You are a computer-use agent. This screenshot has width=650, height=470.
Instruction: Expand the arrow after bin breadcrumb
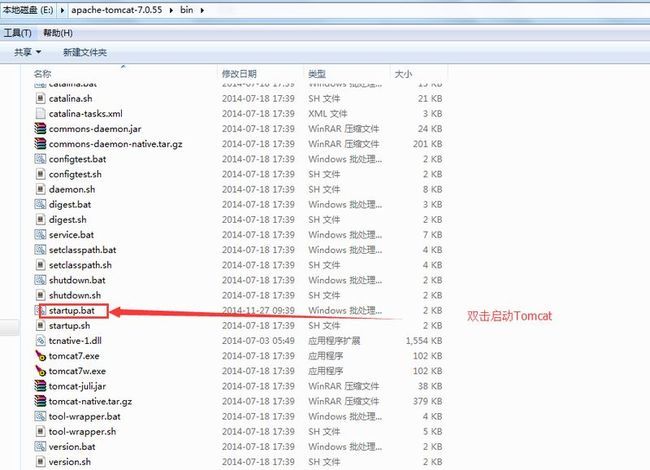[202, 10]
